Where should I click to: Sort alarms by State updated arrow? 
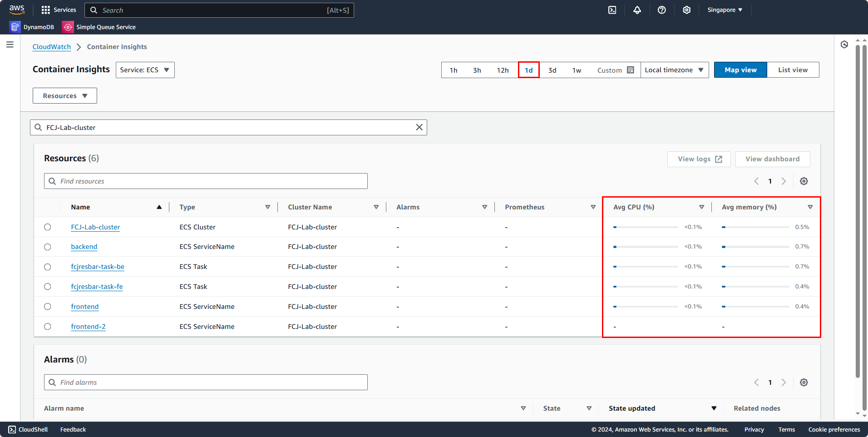point(714,408)
